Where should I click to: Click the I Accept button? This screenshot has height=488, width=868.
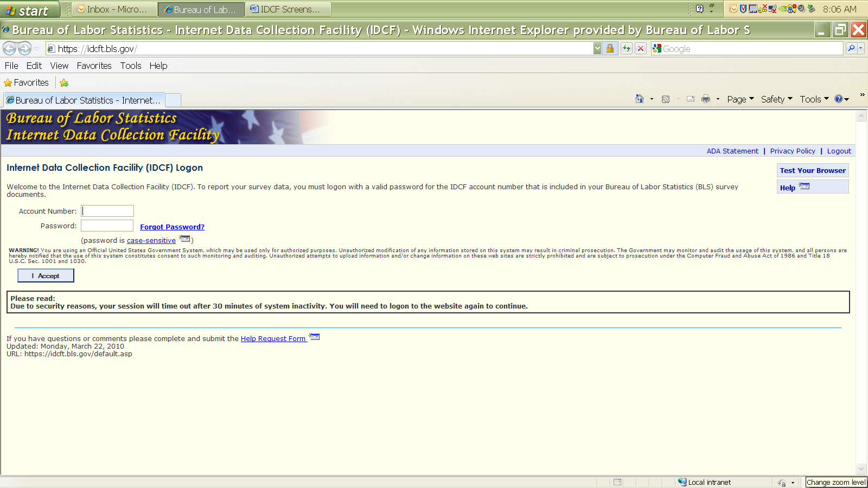(x=46, y=276)
